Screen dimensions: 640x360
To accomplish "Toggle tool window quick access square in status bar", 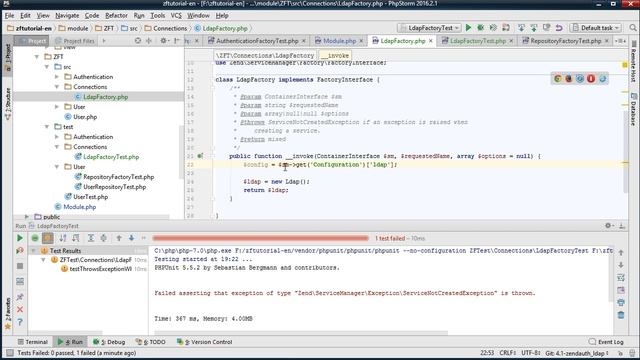I will pyautogui.click(x=10, y=353).
